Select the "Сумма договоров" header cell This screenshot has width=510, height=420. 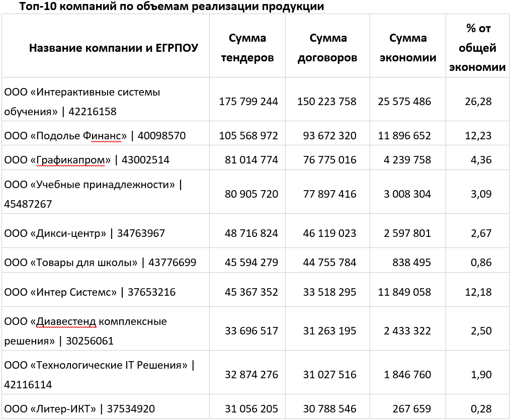pyautogui.click(x=327, y=48)
